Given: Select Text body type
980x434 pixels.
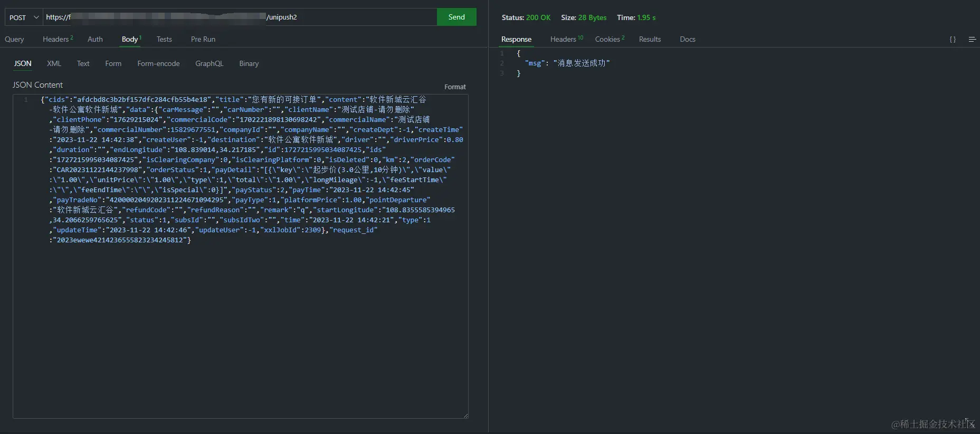Looking at the screenshot, I should click(x=83, y=63).
